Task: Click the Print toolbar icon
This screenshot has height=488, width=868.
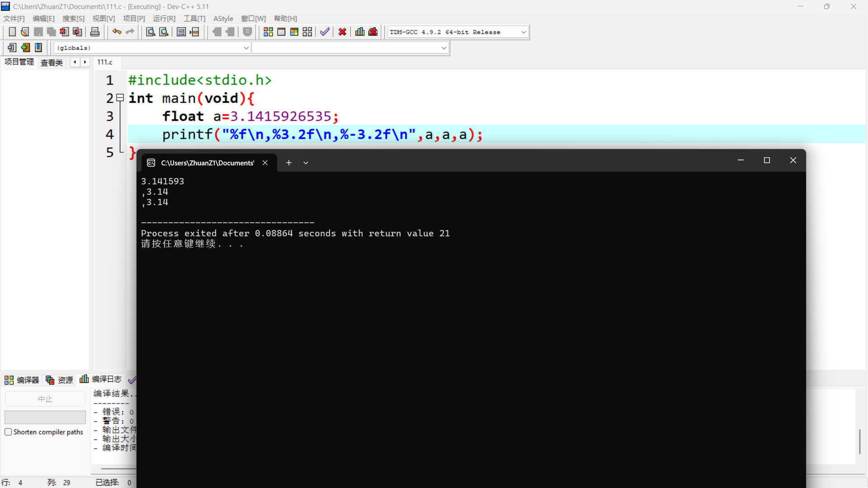Action: pos(95,32)
